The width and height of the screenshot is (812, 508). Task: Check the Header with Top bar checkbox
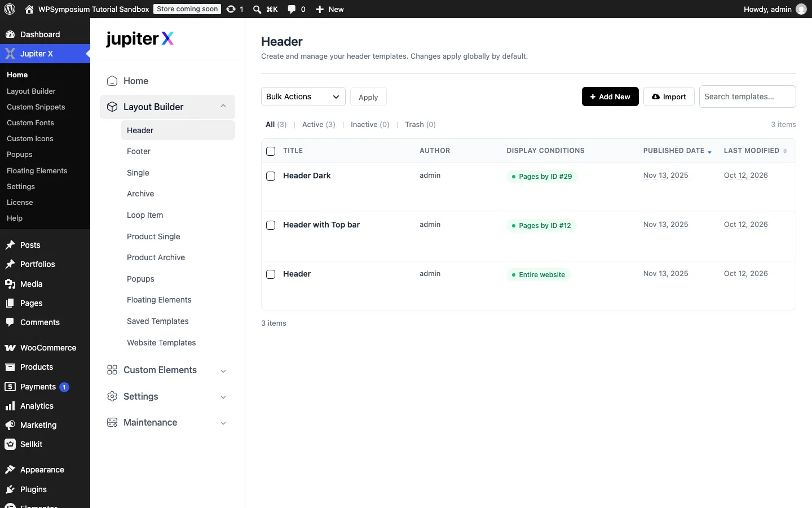pyautogui.click(x=271, y=225)
